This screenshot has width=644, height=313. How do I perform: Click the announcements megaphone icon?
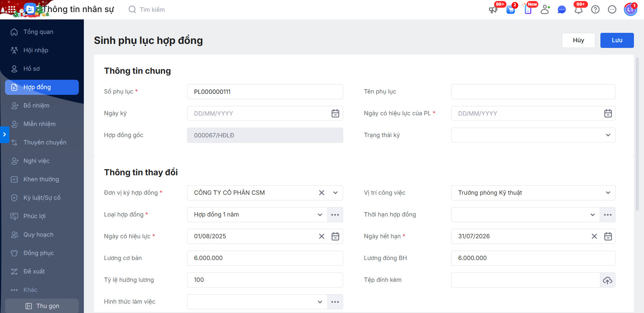493,10
